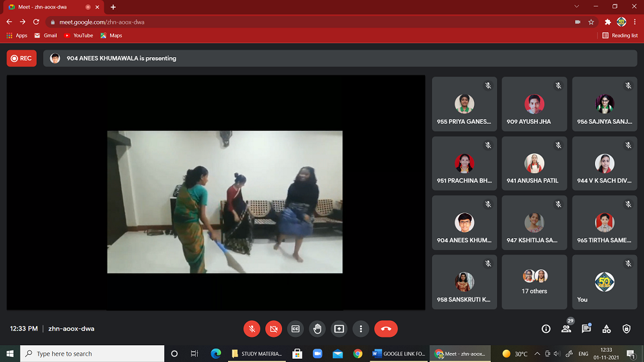Open meeting details info icon

click(546, 329)
